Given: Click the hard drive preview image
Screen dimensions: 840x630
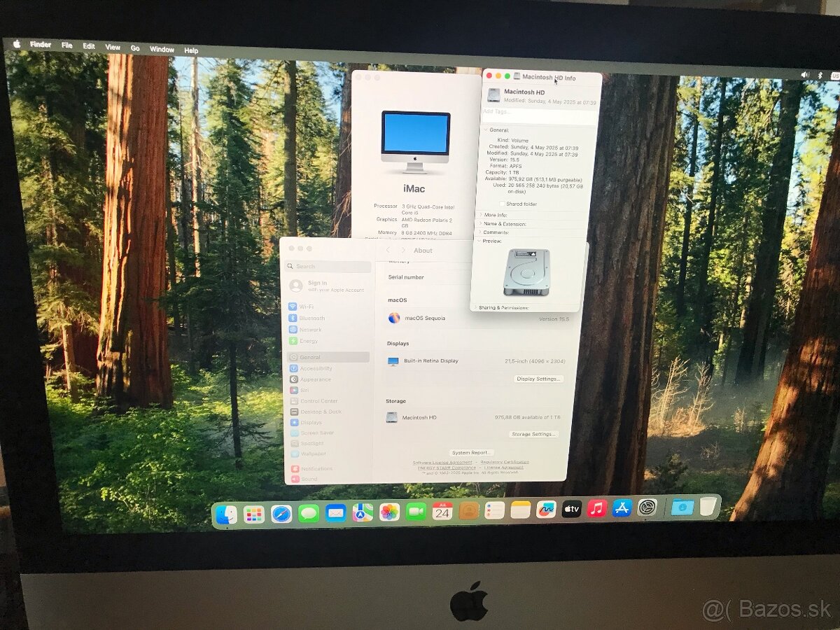Looking at the screenshot, I should pos(526,272).
